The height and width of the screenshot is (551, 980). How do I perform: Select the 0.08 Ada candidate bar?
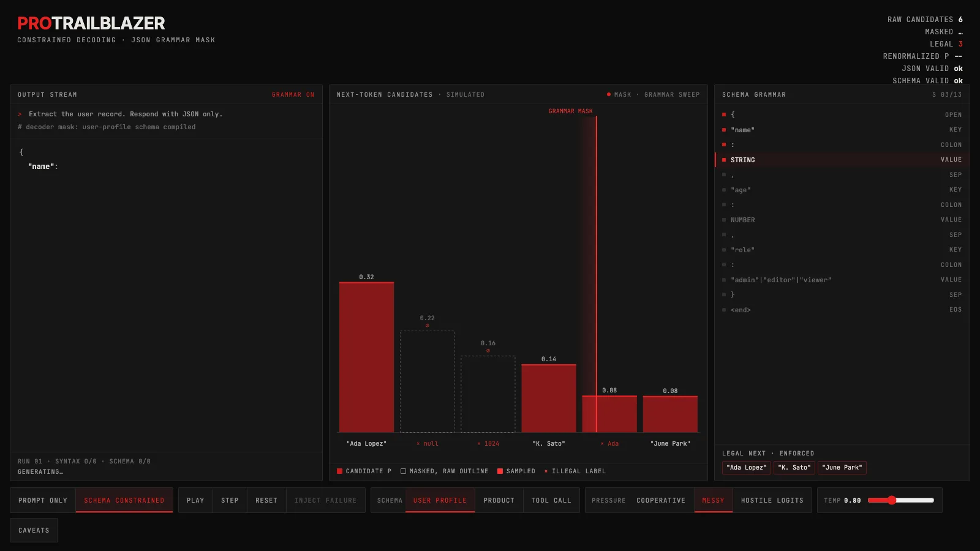[609, 414]
